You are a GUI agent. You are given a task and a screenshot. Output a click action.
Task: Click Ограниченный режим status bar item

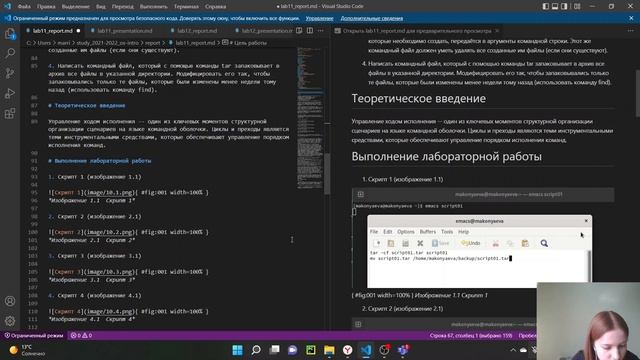tap(34, 336)
